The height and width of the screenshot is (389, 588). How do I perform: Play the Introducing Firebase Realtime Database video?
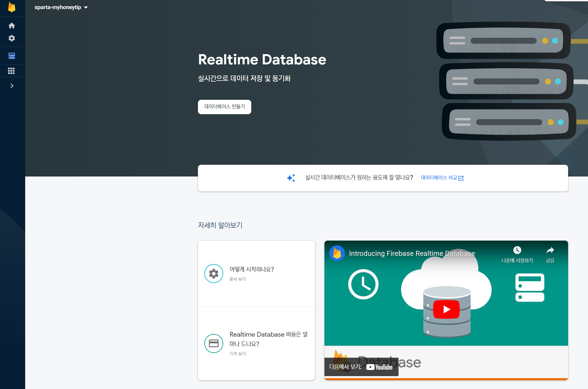pos(446,309)
